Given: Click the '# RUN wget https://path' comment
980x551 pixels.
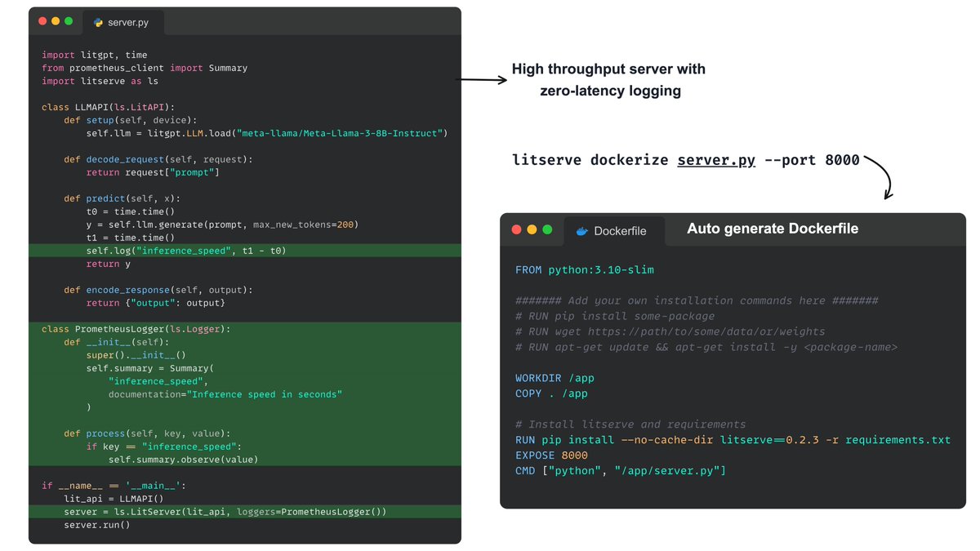Looking at the screenshot, I should click(670, 331).
